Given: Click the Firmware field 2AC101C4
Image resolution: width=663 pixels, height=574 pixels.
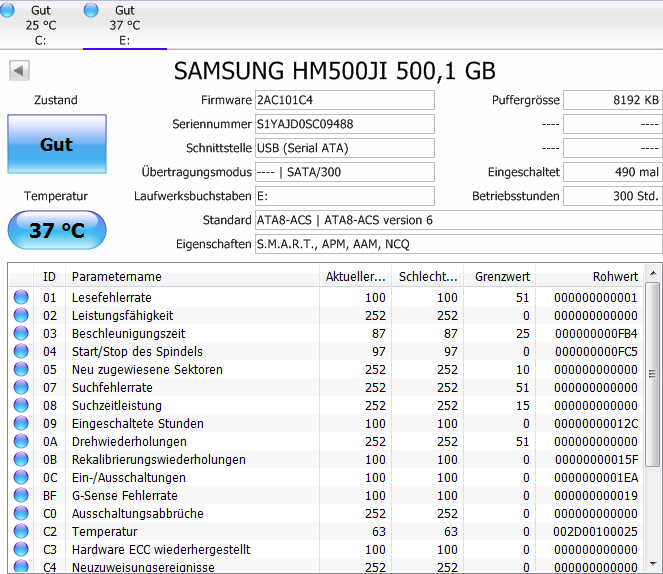Looking at the screenshot, I should coord(345,100).
